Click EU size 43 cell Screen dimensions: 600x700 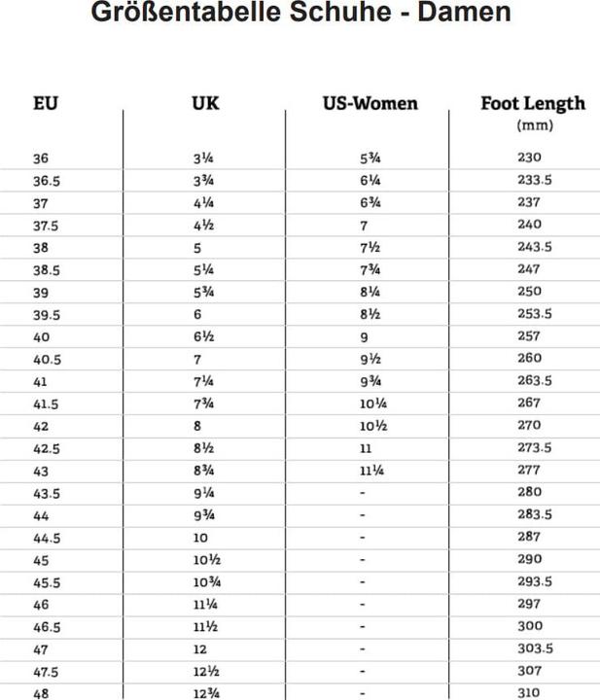(x=41, y=472)
